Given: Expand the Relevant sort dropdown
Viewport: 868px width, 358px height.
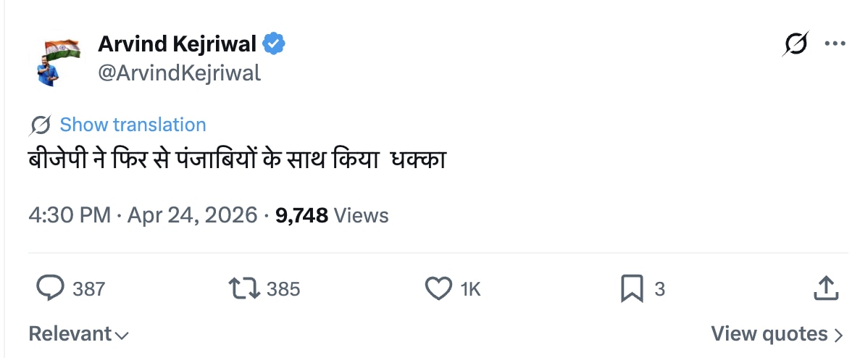Looking at the screenshot, I should (78, 334).
